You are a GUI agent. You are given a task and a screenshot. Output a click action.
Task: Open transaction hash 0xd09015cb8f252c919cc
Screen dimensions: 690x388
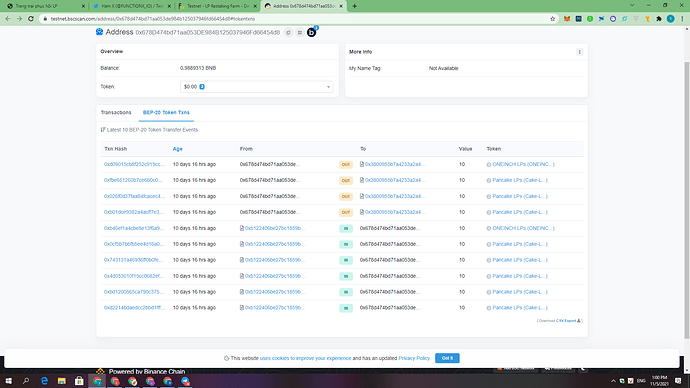pyautogui.click(x=134, y=165)
